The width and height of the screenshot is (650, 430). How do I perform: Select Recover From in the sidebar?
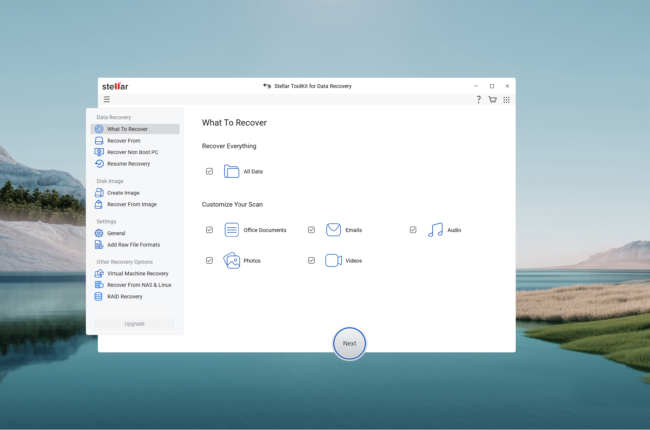click(x=124, y=141)
